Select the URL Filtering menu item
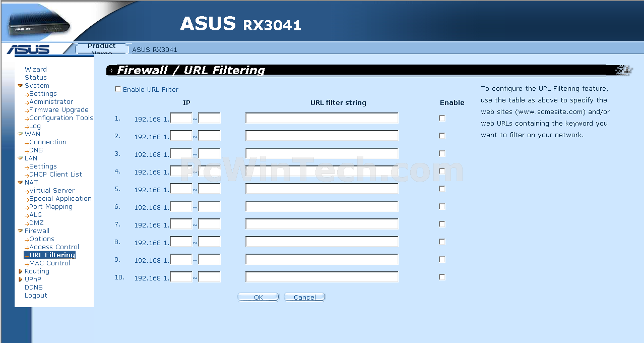644x343 pixels. point(52,255)
